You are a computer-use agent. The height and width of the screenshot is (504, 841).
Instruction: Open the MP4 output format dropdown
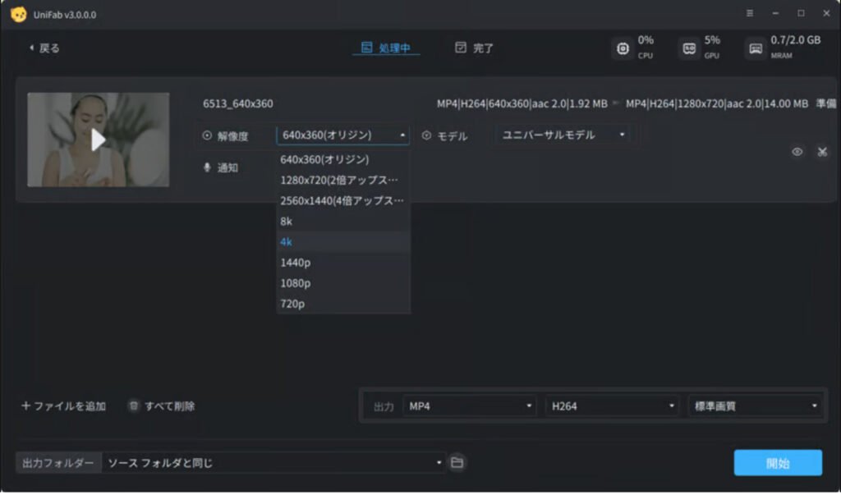point(469,405)
